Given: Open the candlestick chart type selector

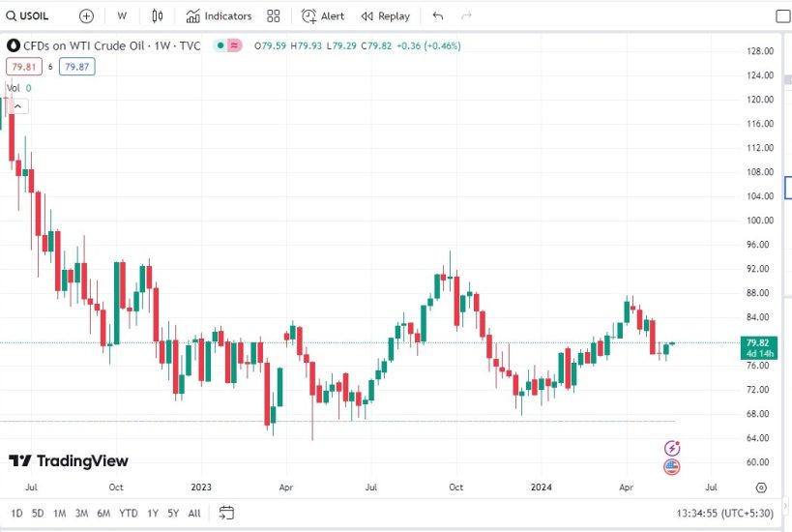Looking at the screenshot, I should (x=157, y=15).
